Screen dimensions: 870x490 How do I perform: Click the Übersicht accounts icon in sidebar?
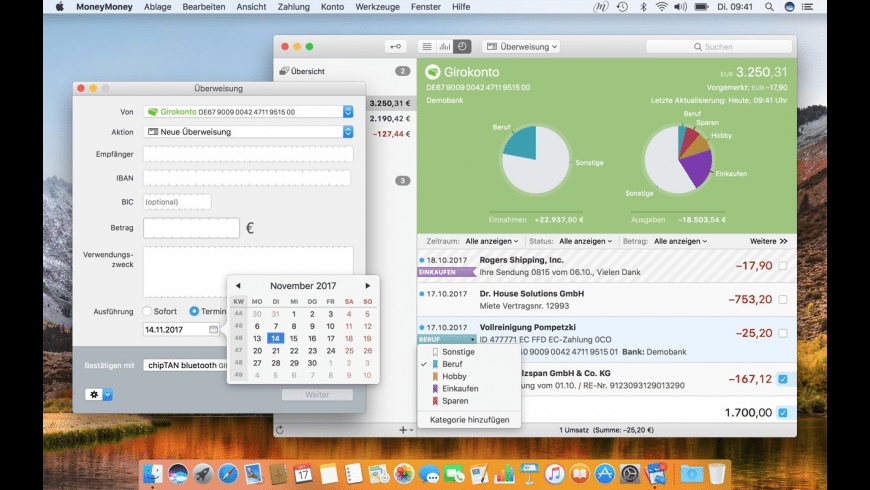click(284, 71)
